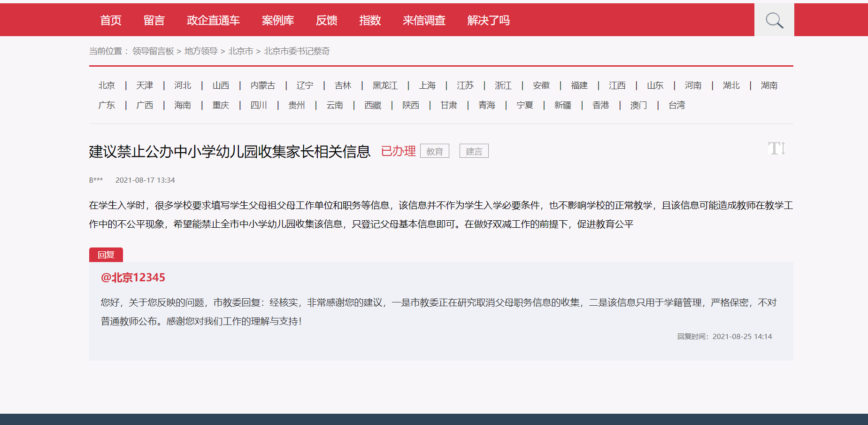Screen dimensions: 868x425
Task: Click the search magnifier icon
Action: 774,20
